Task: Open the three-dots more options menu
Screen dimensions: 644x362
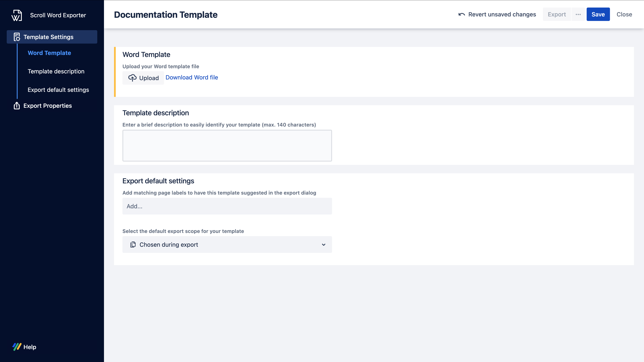Action: [578, 14]
